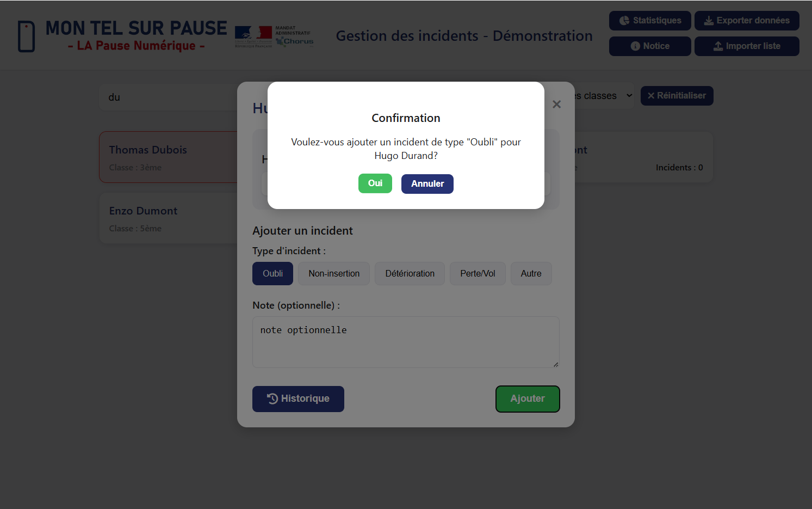The width and height of the screenshot is (812, 509).
Task: Expand the classes filter dropdown
Action: pyautogui.click(x=604, y=96)
